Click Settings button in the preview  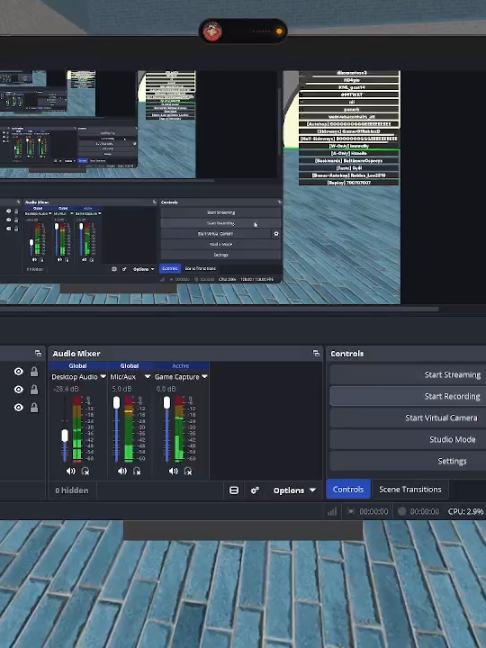(x=221, y=255)
